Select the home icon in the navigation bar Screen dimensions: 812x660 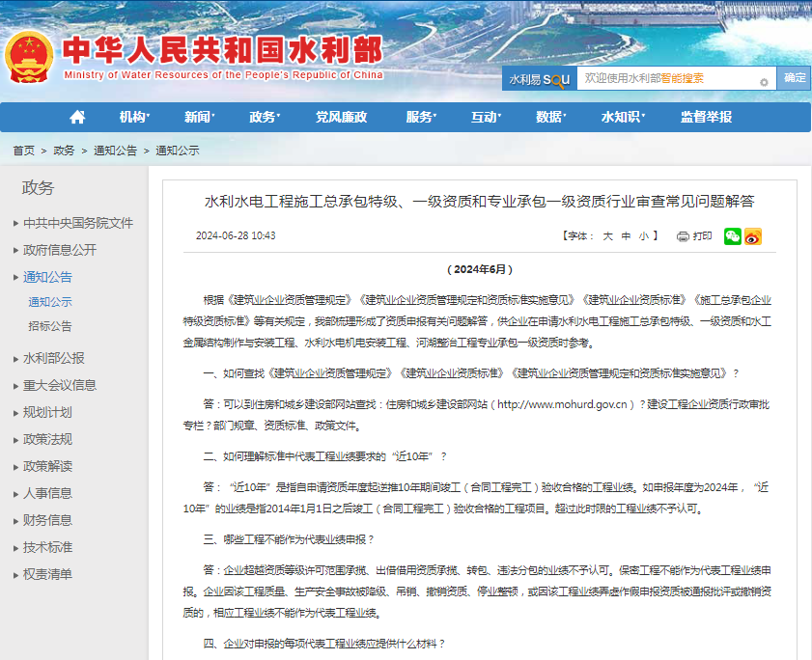click(76, 116)
